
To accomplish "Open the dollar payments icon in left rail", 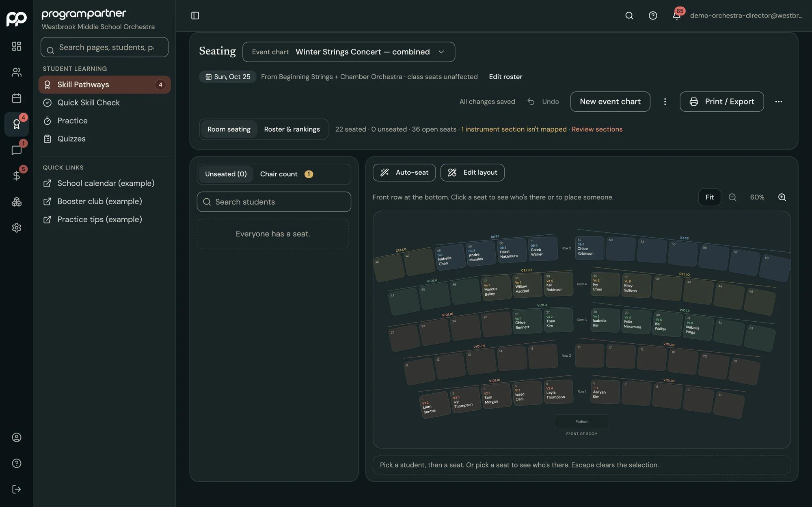I will pyautogui.click(x=17, y=176).
